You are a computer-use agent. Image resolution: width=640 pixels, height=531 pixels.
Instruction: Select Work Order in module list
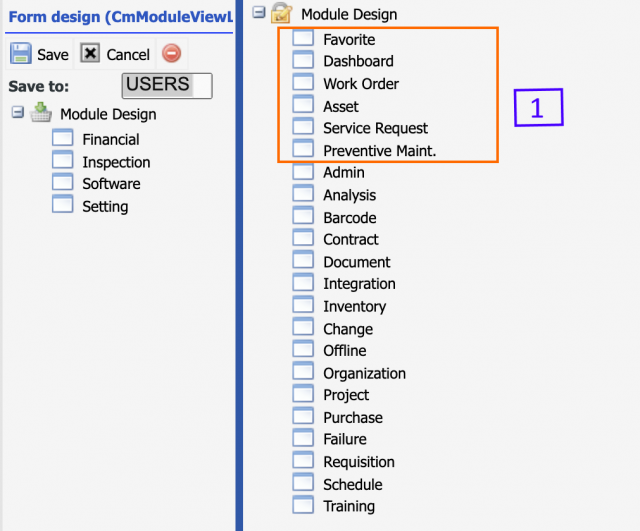(360, 84)
